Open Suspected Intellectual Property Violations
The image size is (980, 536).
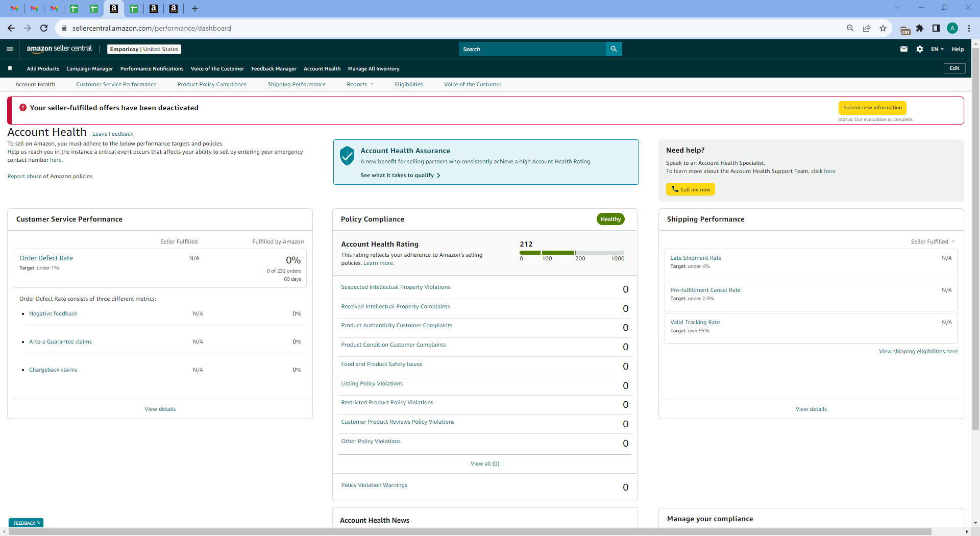(396, 287)
